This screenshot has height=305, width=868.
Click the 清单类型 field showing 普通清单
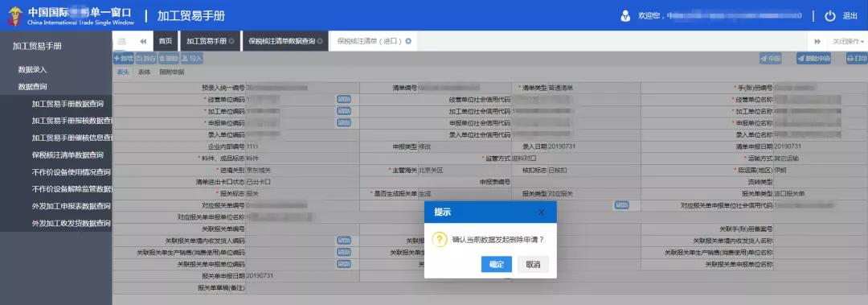594,88
